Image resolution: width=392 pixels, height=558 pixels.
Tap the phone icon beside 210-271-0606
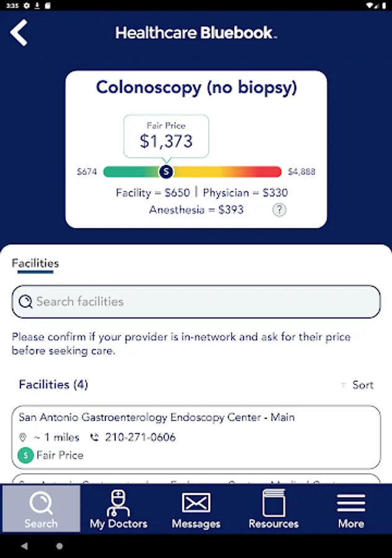[x=94, y=437]
